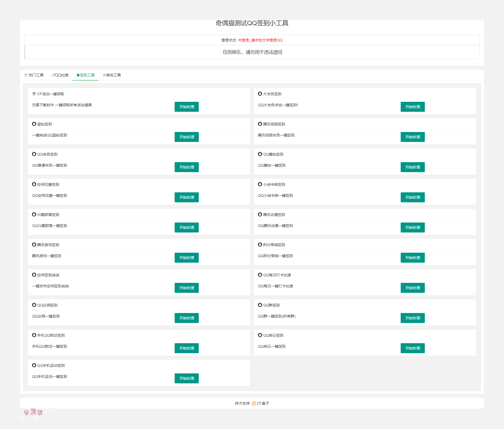
Task: Click 开始处理 for QQ普通会员一键签到
Action: coord(187,167)
